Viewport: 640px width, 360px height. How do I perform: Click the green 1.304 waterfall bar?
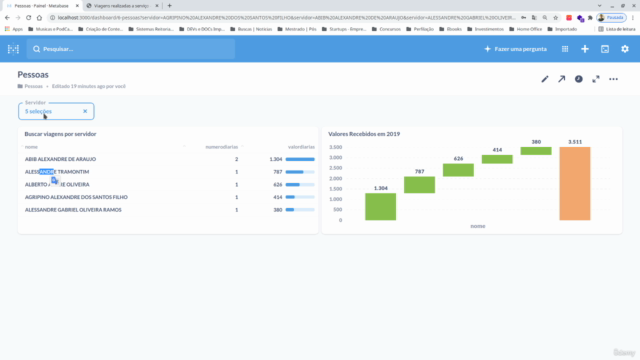coord(380,207)
